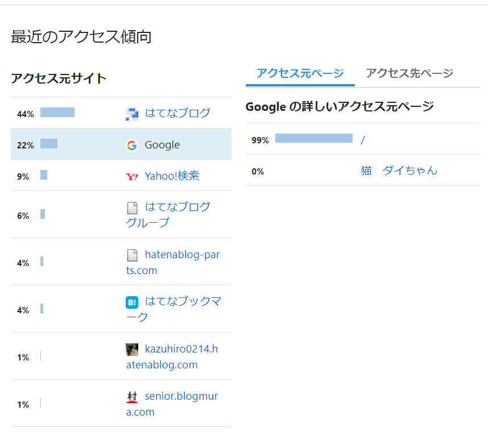
Task: Click the '0%' percentage text
Action: [x=258, y=172]
